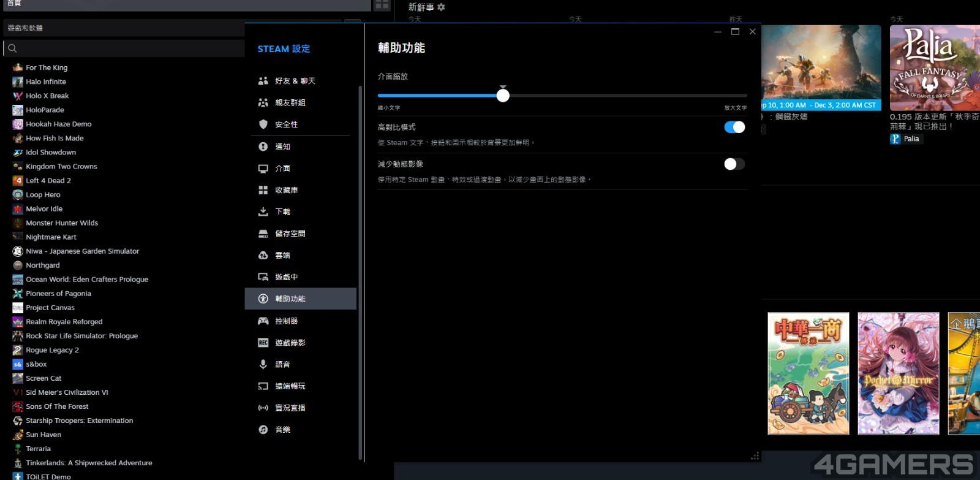Select Halo Infinite in library
The height and width of the screenshot is (480, 980).
(46, 82)
